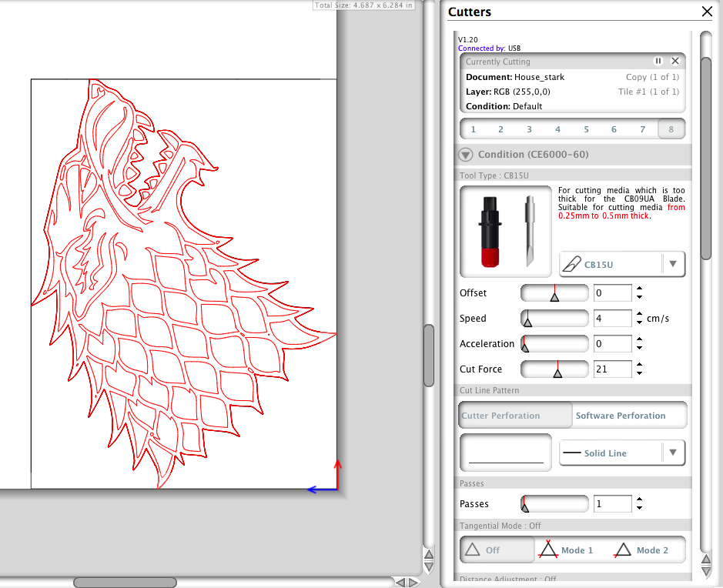
Task: Pause the current cutting job
Action: coord(658,61)
